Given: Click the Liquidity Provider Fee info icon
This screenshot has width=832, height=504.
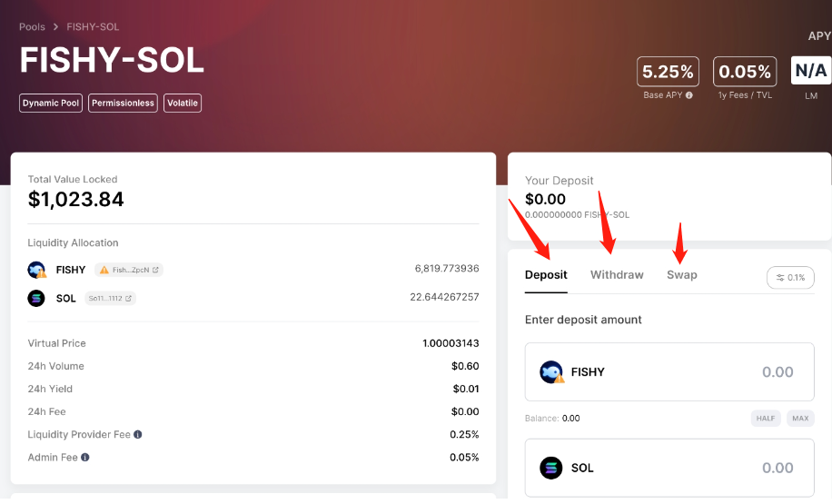Looking at the screenshot, I should 138,435.
